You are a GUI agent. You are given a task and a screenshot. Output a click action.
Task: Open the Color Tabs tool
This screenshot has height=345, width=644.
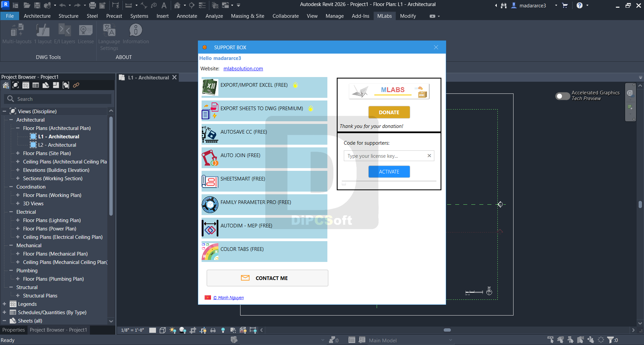click(264, 252)
